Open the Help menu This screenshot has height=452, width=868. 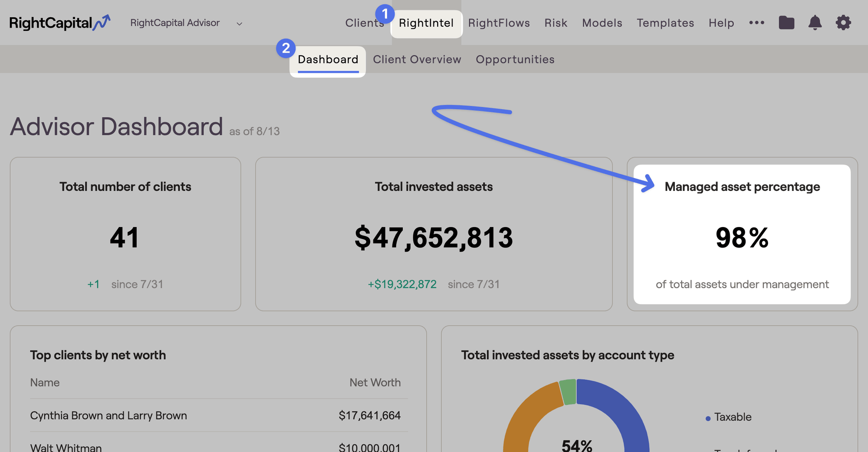[x=721, y=23]
